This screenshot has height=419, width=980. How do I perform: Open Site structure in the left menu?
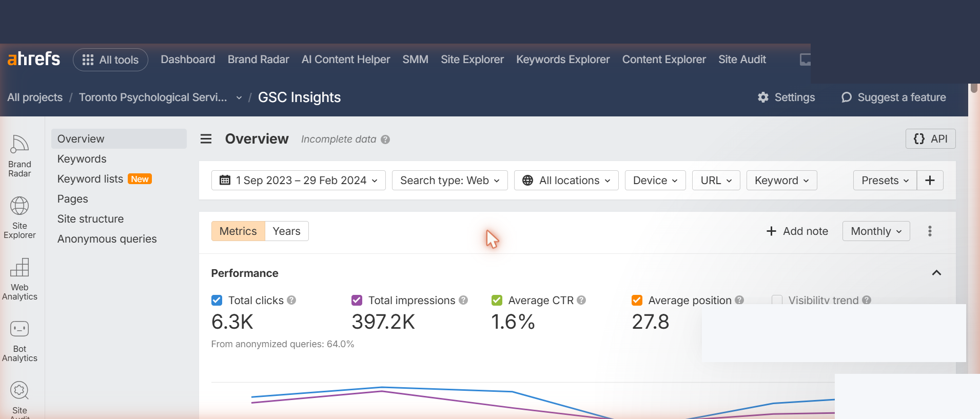pyautogui.click(x=90, y=219)
